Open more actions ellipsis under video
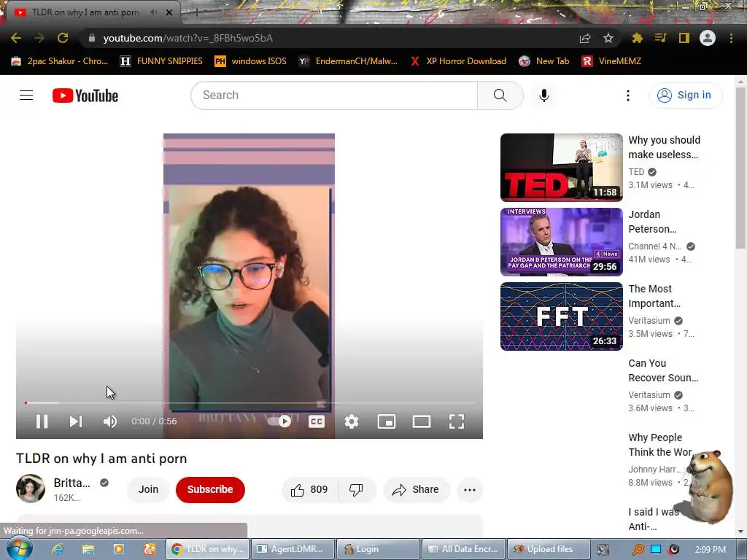This screenshot has height=560, width=747. (x=470, y=489)
